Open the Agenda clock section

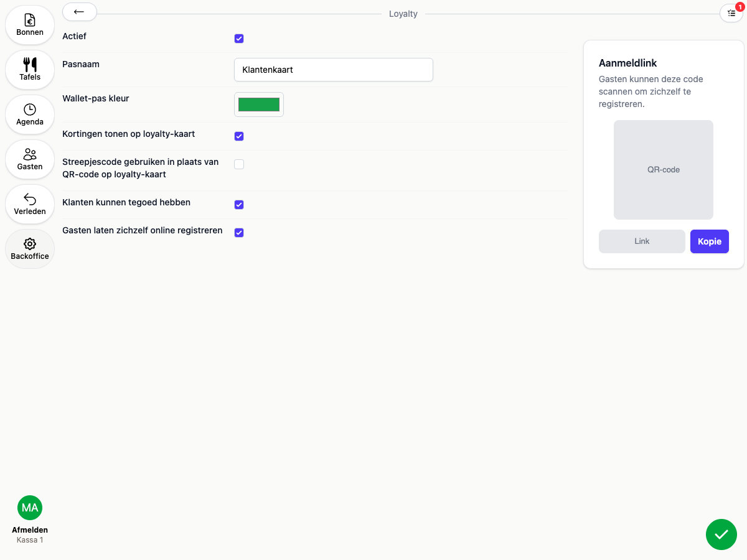(x=30, y=114)
